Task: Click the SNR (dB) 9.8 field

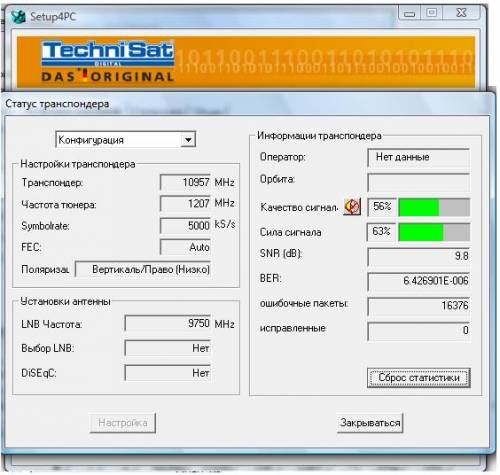Action: point(419,256)
